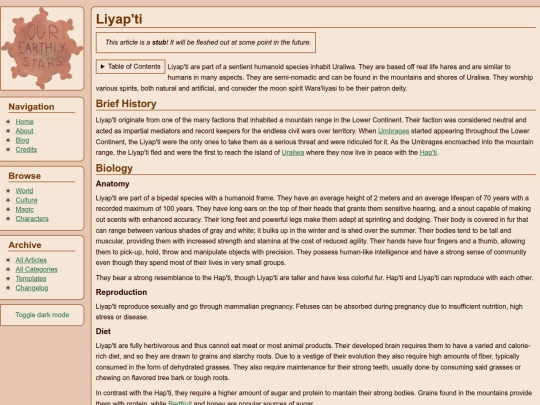The image size is (540, 405).
Task: View All Categories list
Action: pyautogui.click(x=37, y=269)
